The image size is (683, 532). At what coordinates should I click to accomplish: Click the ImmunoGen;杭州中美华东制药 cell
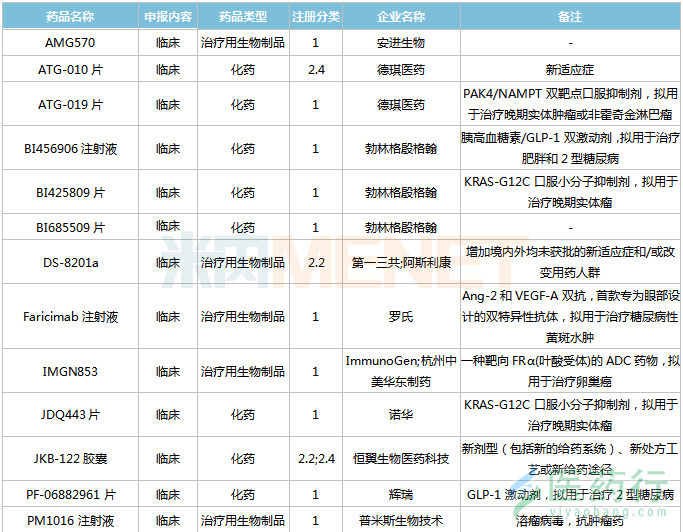(401, 371)
